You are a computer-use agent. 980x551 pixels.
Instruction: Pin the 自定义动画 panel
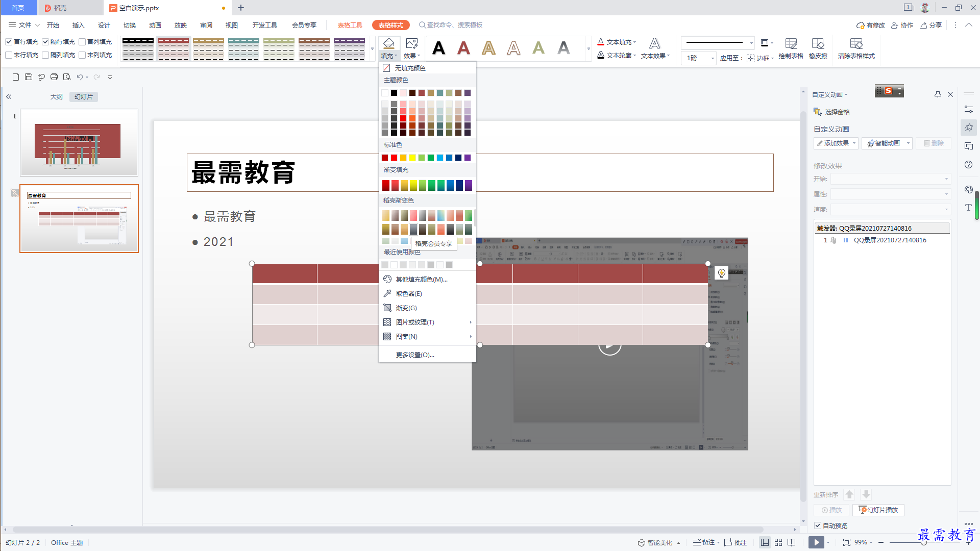(x=938, y=95)
